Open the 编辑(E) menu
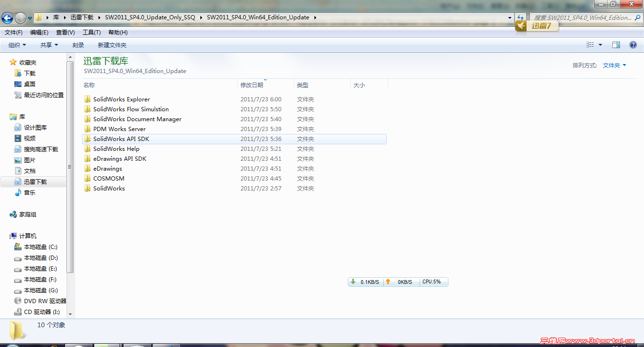 (x=39, y=33)
